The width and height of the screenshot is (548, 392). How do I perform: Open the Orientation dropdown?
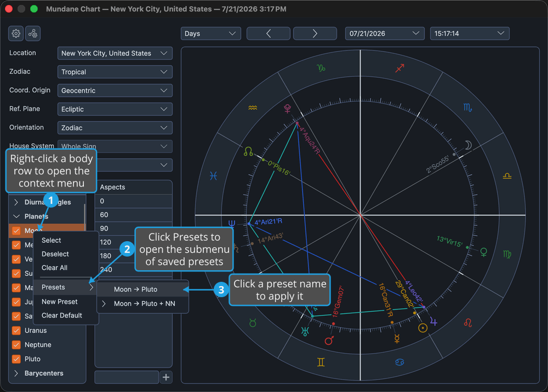point(115,128)
